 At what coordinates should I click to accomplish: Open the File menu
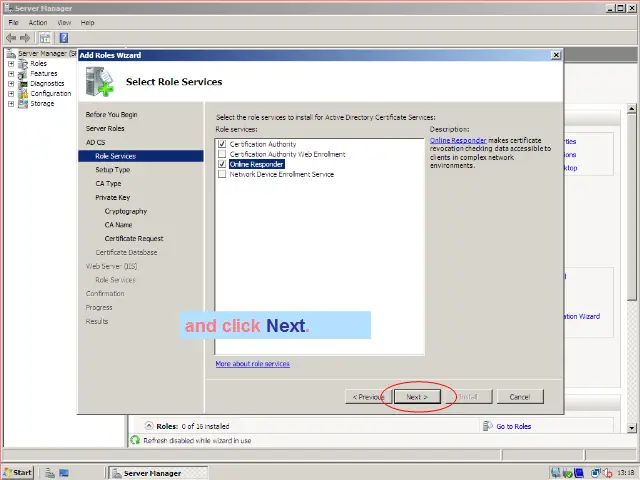pos(13,22)
